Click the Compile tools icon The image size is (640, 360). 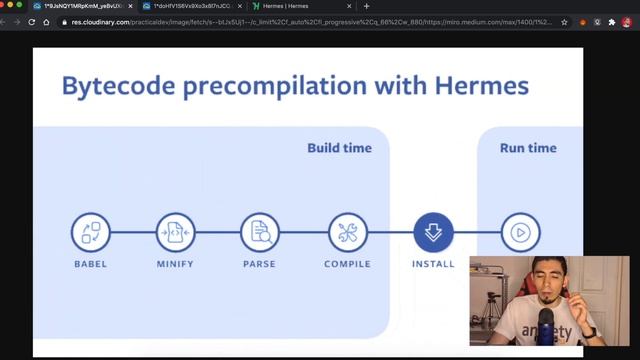348,232
